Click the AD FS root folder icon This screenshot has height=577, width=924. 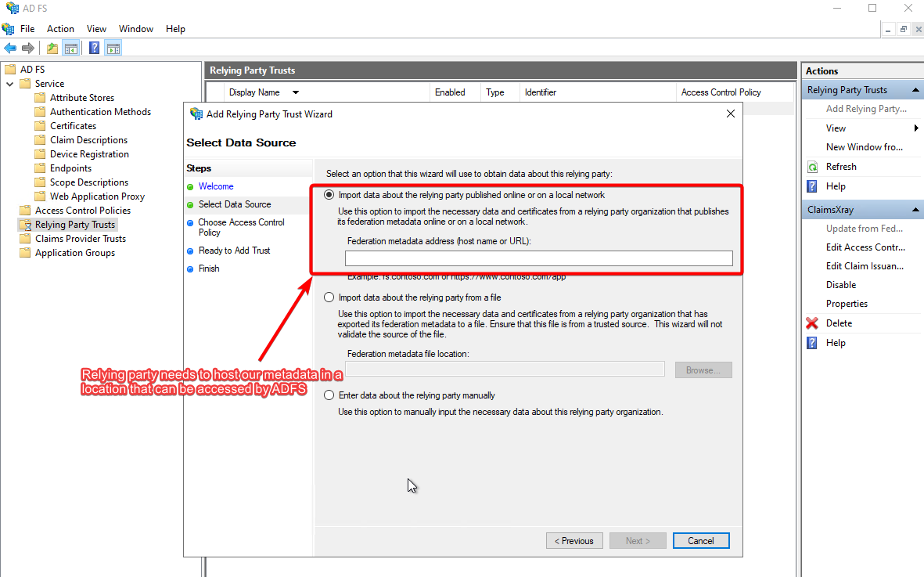11,70
